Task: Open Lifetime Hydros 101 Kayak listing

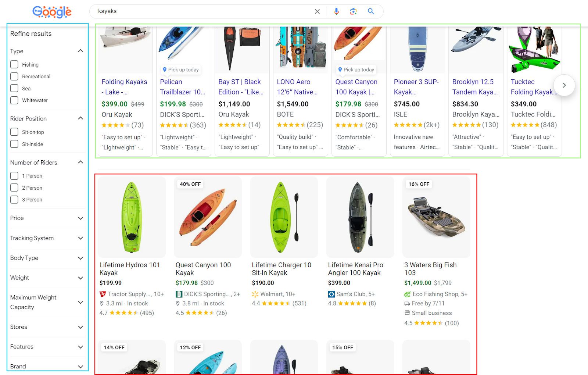Action: pos(130,269)
